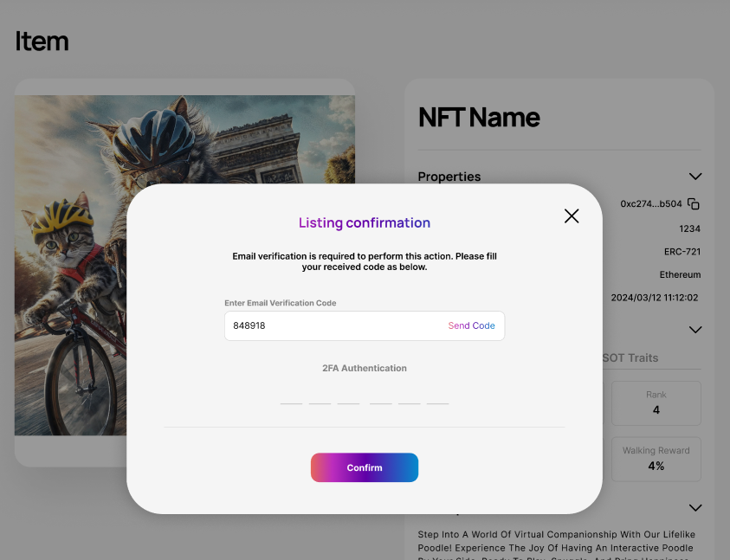Collapse the Properties section chevron
The height and width of the screenshot is (560, 730).
pyautogui.click(x=694, y=177)
